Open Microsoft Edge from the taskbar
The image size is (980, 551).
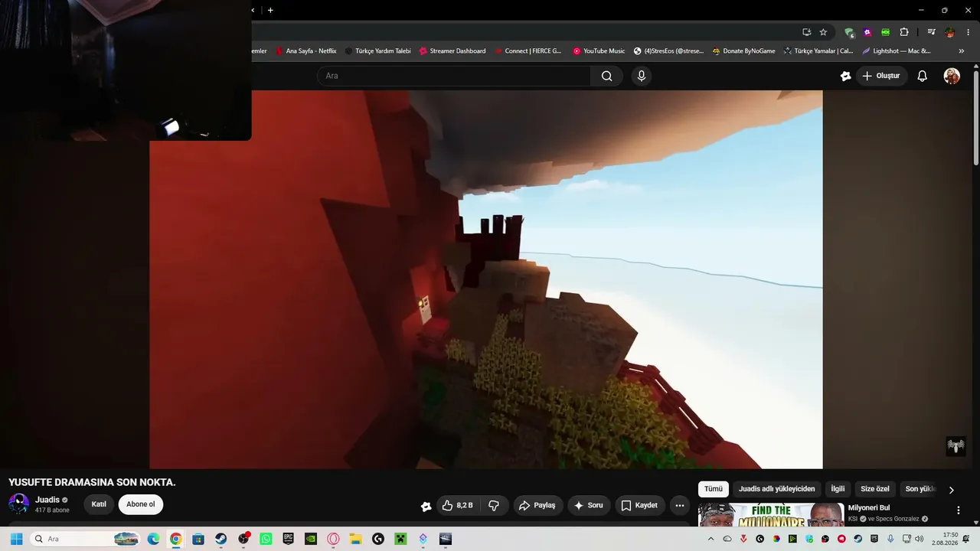[153, 539]
